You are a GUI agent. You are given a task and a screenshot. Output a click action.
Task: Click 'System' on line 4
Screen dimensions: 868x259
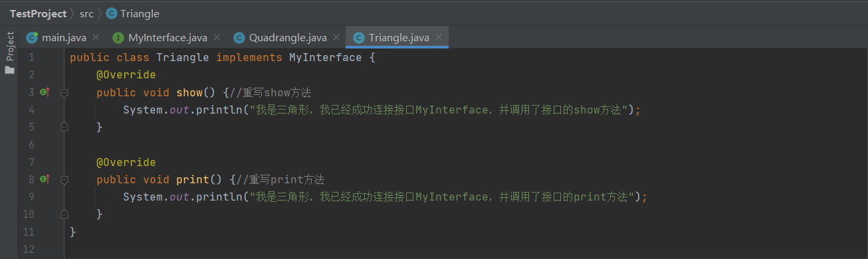pos(143,110)
